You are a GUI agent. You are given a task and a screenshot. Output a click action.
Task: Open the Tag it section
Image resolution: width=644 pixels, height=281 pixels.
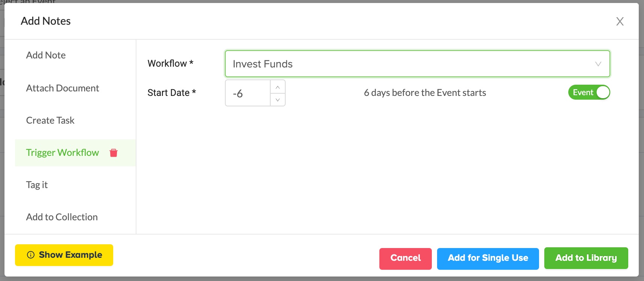37,185
